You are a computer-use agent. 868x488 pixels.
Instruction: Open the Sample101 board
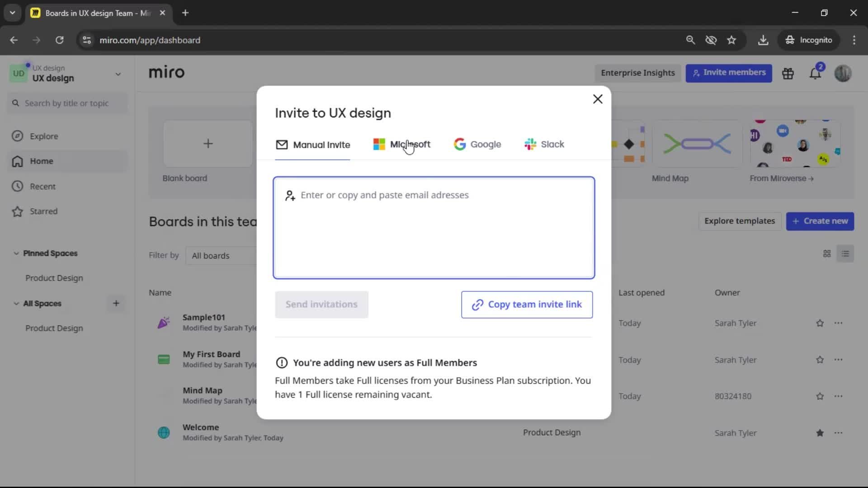[x=203, y=318]
